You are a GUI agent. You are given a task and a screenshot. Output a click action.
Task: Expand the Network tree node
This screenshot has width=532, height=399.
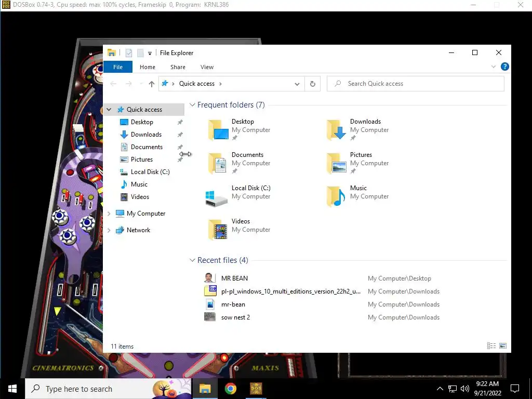click(x=109, y=230)
